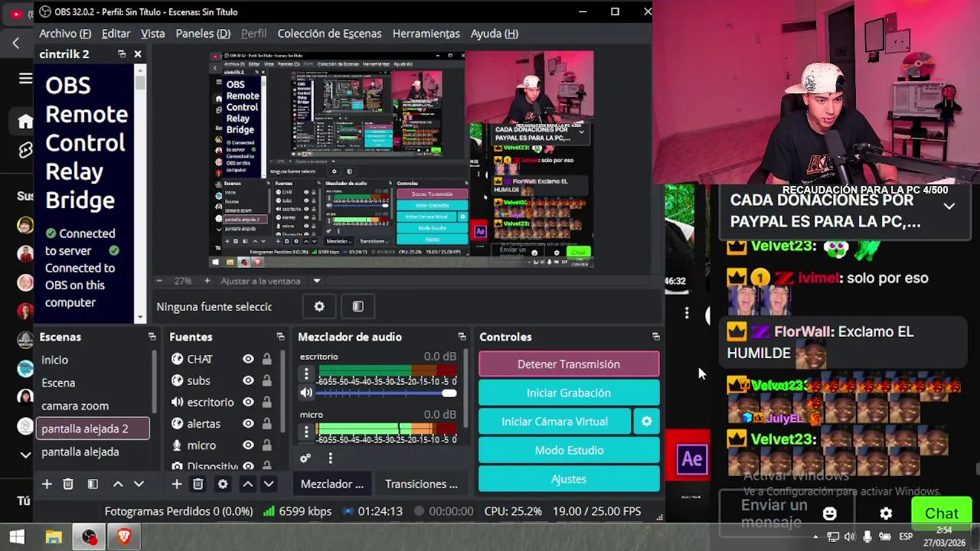Screen dimensions: 980x551
Task: Open micro audio channel options menu
Action: [306, 432]
